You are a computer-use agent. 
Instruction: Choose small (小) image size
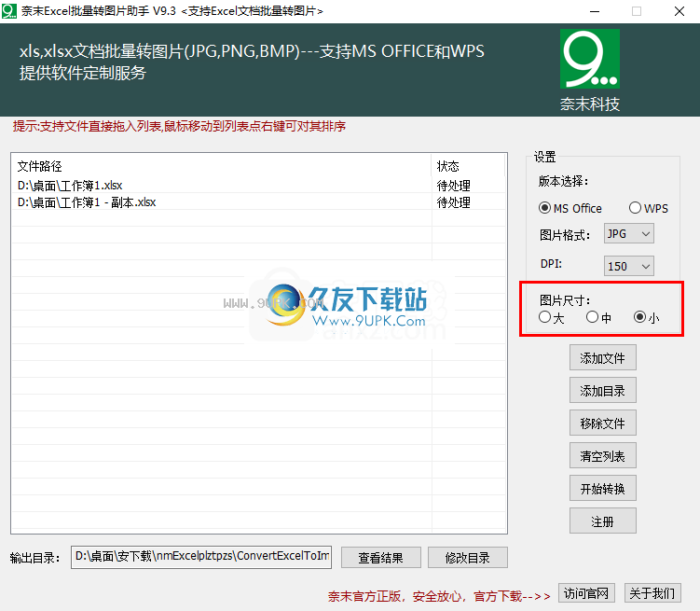646,317
